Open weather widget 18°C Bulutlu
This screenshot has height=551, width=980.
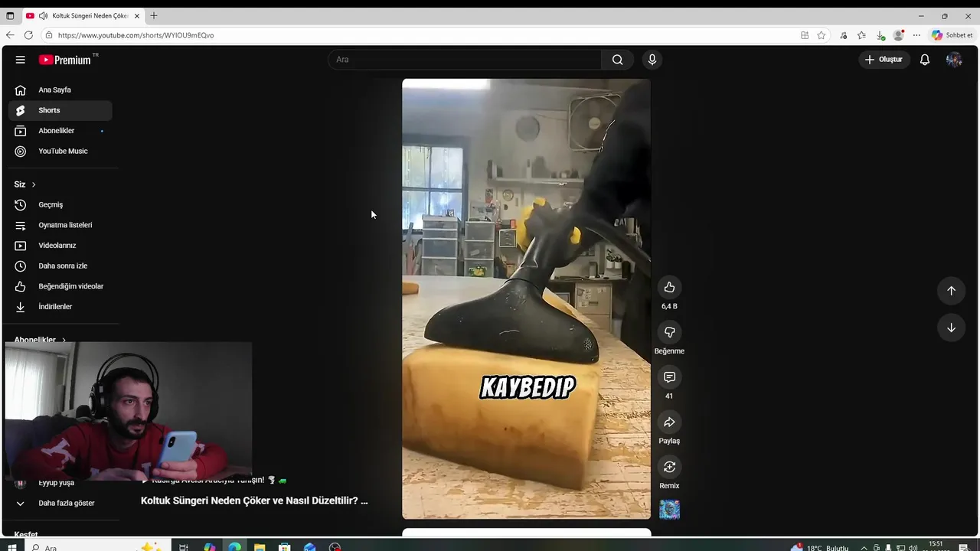(x=820, y=547)
